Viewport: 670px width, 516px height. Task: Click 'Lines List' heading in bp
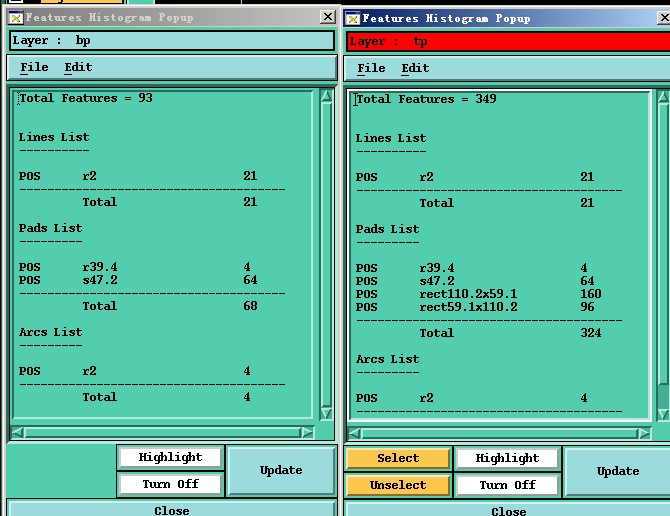[54, 137]
